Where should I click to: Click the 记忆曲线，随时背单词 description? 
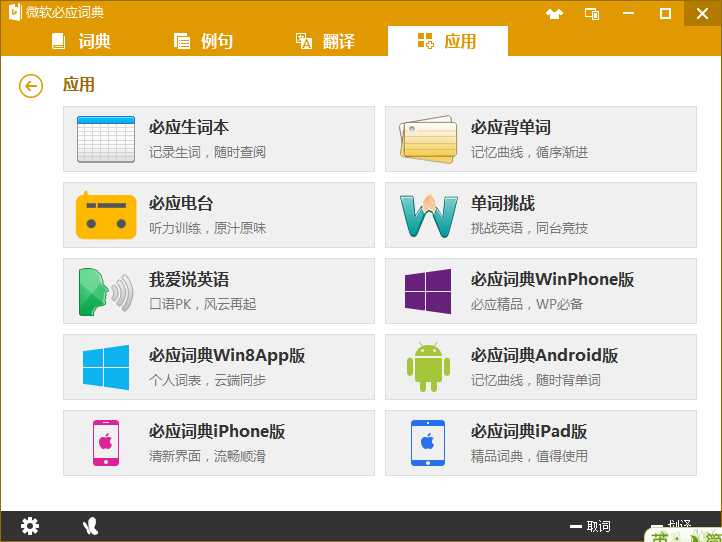click(536, 380)
